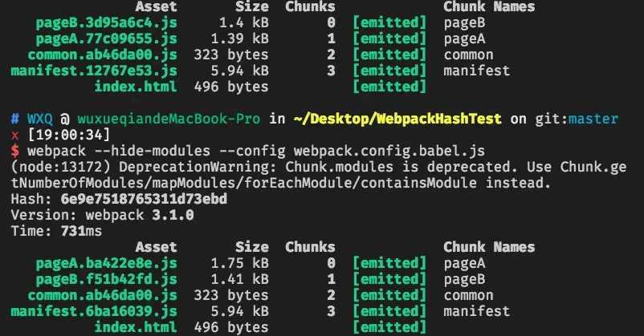Click the pageA.ba422e8e.js asset name
The width and height of the screenshot is (644, 336).
pos(106,263)
